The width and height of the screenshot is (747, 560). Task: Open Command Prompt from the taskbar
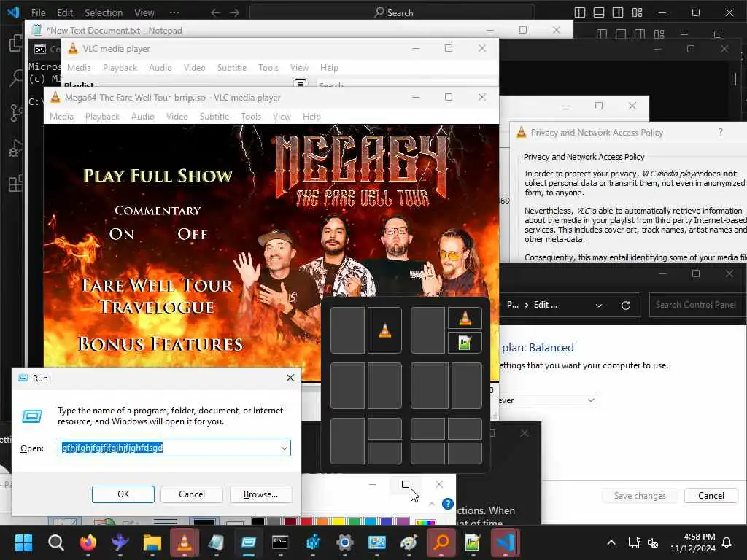click(x=280, y=542)
